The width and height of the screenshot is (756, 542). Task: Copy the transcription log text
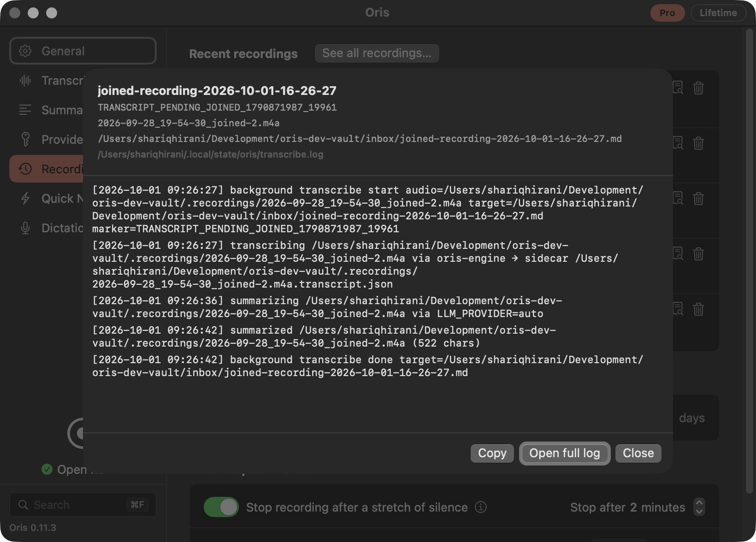point(492,453)
